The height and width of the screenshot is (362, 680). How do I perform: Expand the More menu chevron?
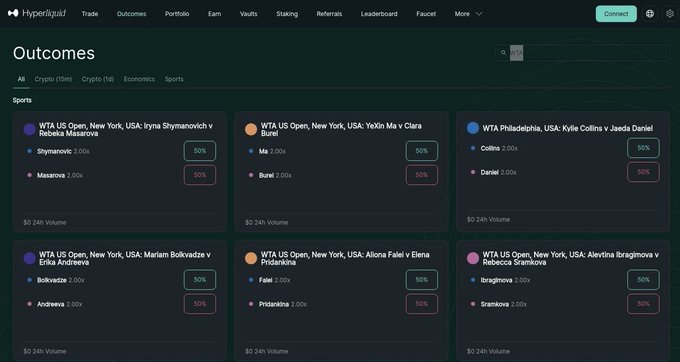click(479, 14)
